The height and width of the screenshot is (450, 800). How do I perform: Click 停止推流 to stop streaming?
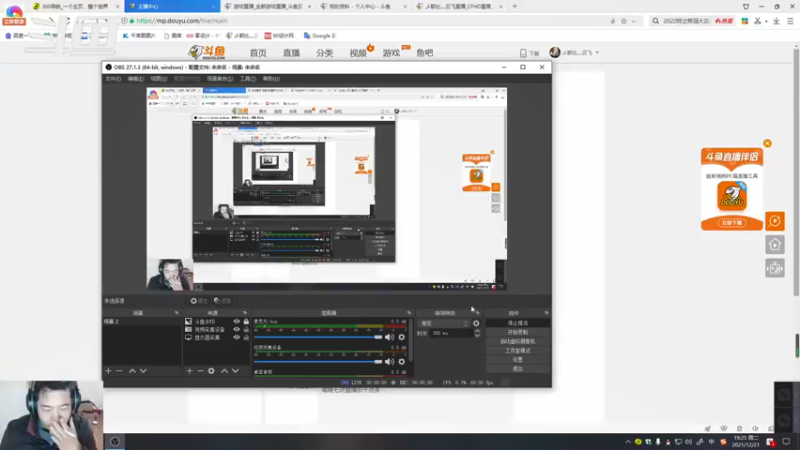517,323
